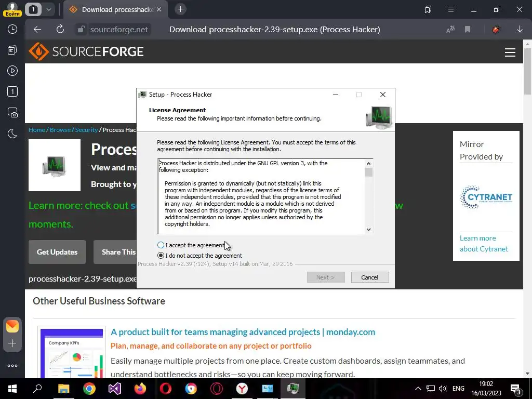The height and width of the screenshot is (399, 532).
Task: Show hidden system tray icons
Action: click(418, 389)
